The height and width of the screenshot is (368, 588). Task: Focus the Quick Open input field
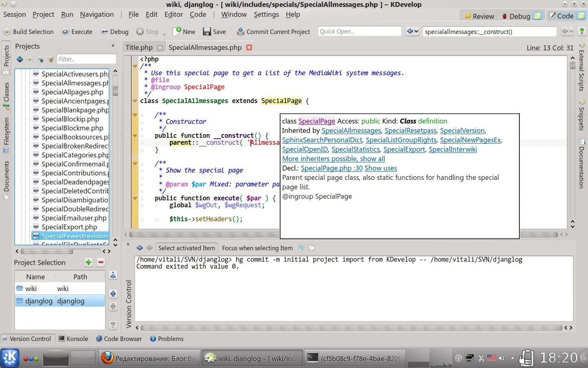[x=360, y=31]
